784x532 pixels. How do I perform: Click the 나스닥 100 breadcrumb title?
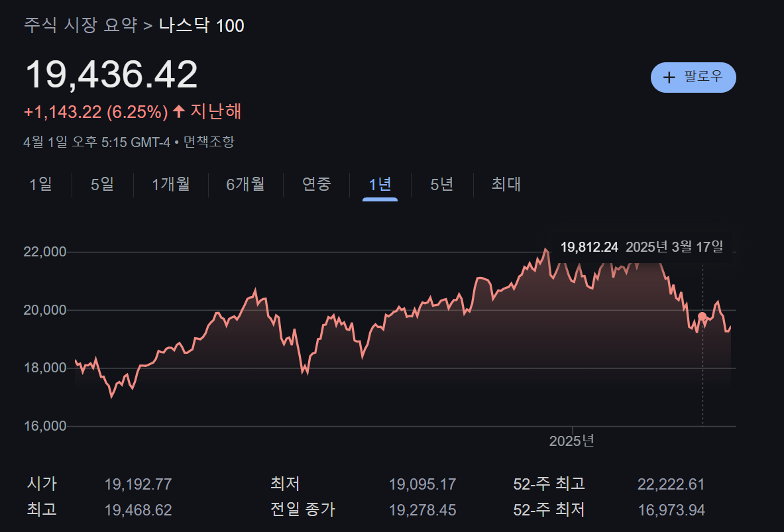tap(201, 25)
